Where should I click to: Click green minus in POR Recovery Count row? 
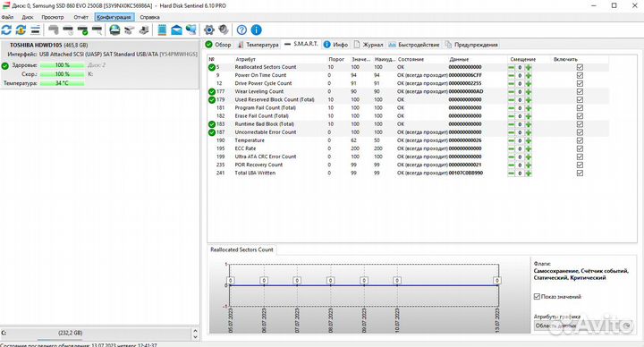[512, 165]
